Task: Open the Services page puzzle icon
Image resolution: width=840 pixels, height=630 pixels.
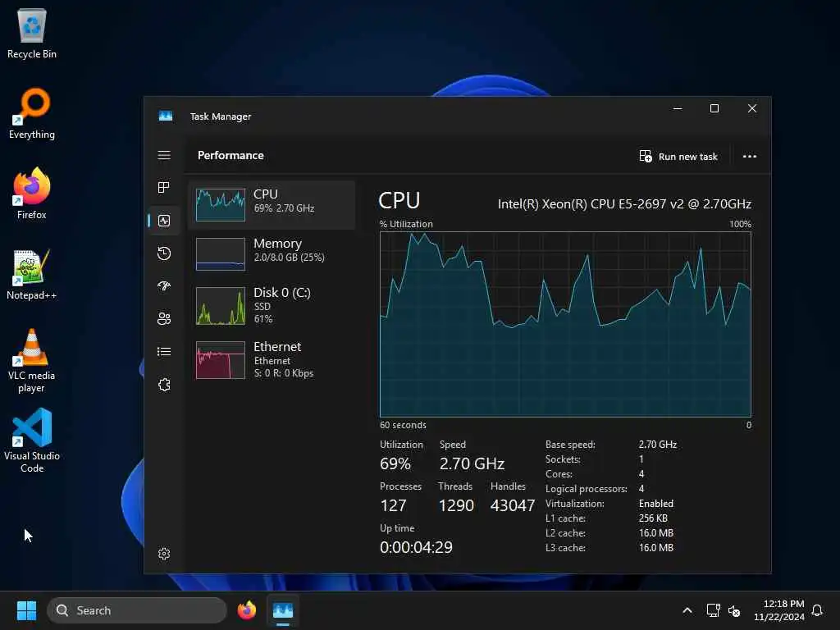Action: [164, 385]
